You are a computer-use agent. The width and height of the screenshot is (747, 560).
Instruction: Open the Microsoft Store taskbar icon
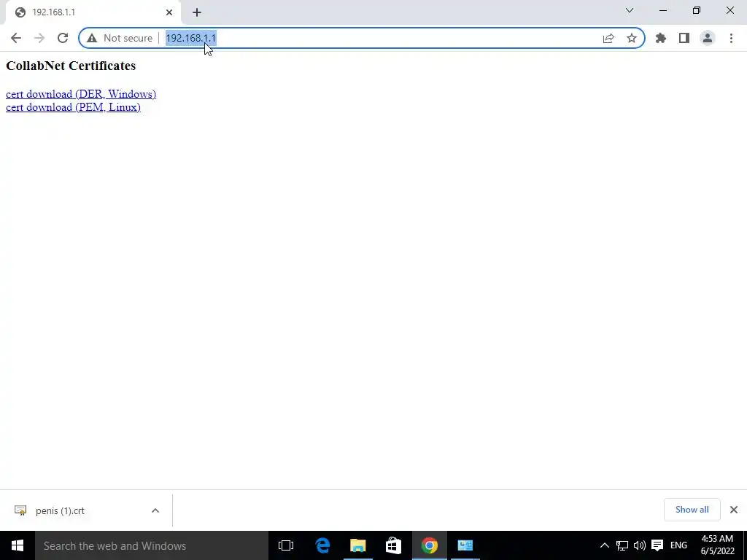point(393,545)
